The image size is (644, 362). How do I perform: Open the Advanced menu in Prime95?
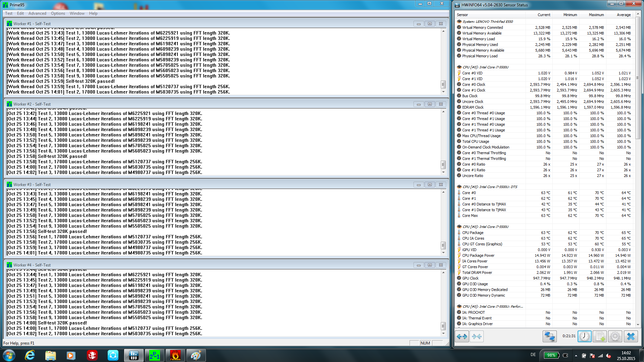[x=37, y=13]
